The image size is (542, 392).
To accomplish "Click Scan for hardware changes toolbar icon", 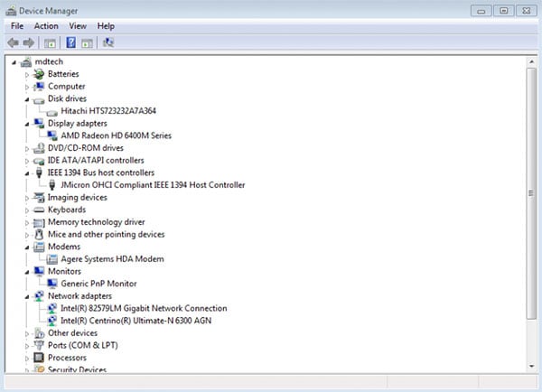I will tap(108, 42).
